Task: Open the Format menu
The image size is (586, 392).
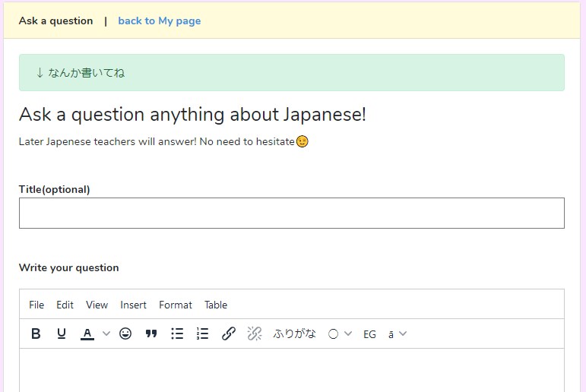Action: click(176, 305)
